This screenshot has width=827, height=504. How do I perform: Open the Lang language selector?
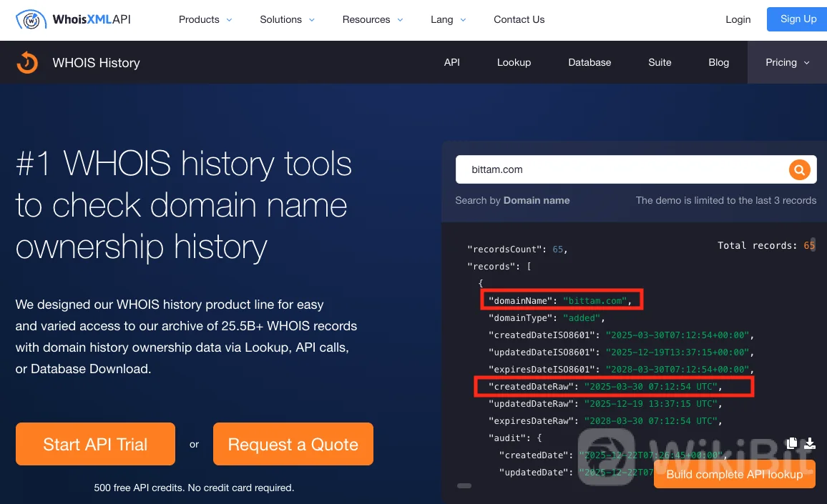[448, 20]
